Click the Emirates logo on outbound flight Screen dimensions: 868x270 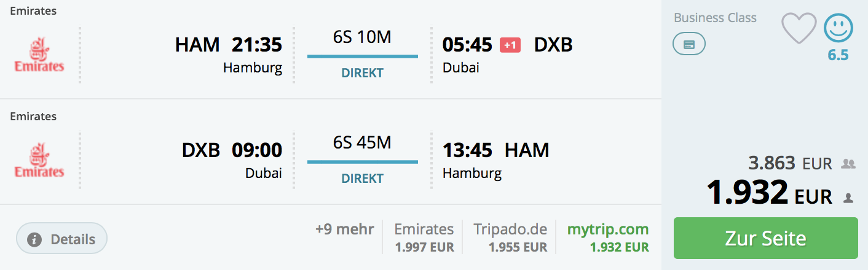pos(39,55)
